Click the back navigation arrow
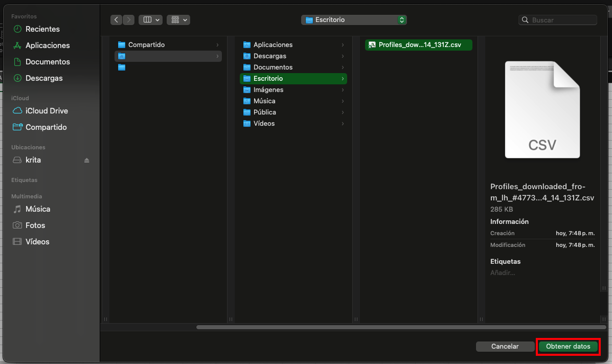Screen dimensions: 612x364 [x=117, y=20]
